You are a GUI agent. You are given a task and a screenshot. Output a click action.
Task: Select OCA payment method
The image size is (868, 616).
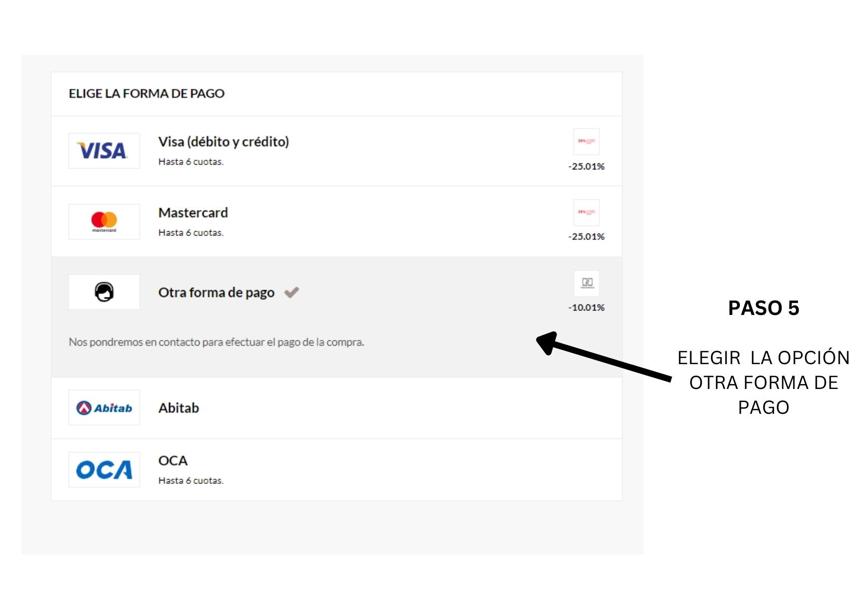(x=337, y=469)
